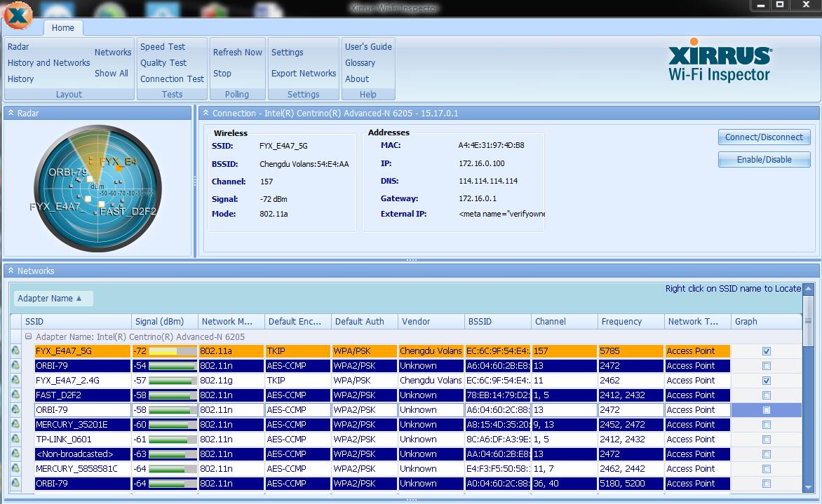Click the network icon beside FYX_E4A7_5G row

point(15,351)
